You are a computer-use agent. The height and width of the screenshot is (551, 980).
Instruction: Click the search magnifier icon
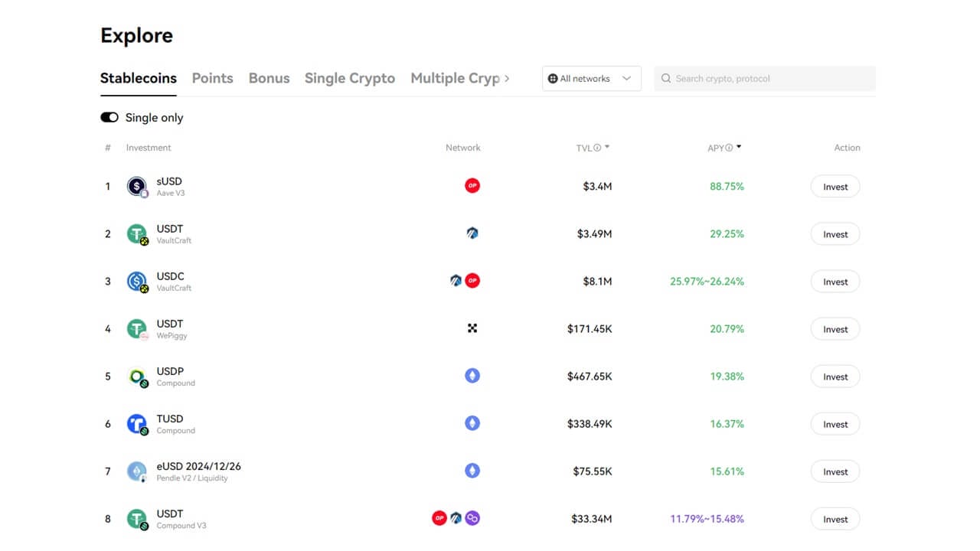[666, 78]
